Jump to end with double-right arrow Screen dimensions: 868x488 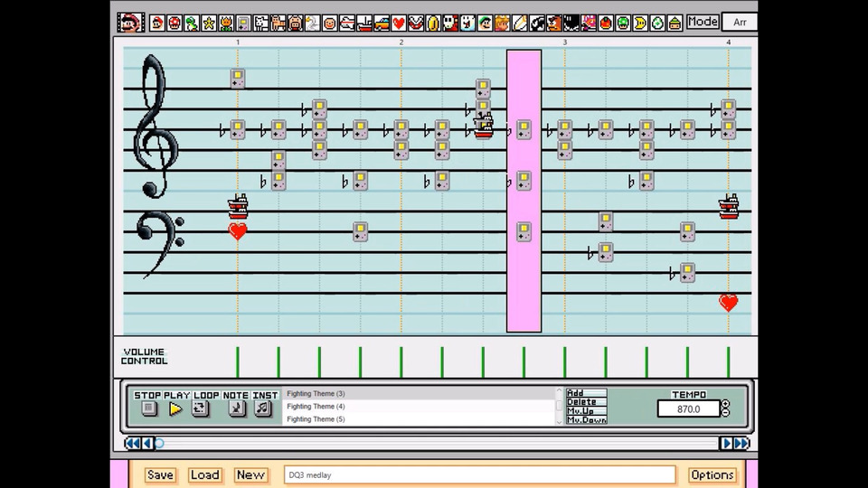741,443
